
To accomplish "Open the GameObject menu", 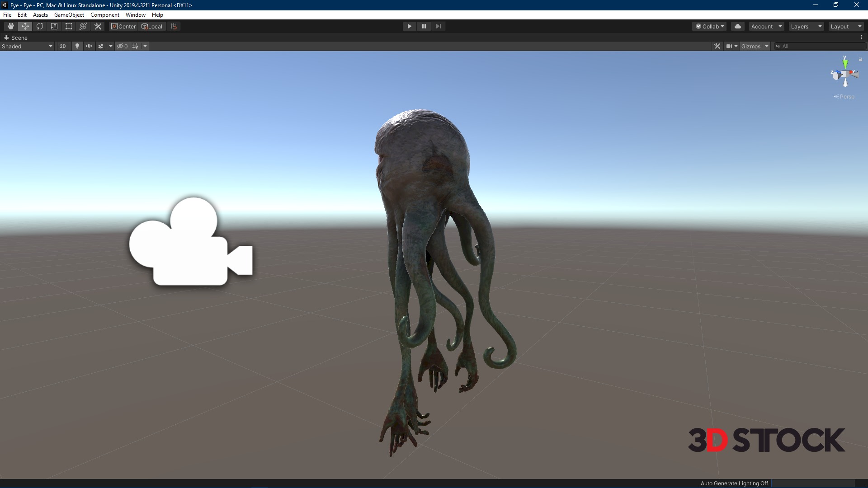I will coord(69,15).
